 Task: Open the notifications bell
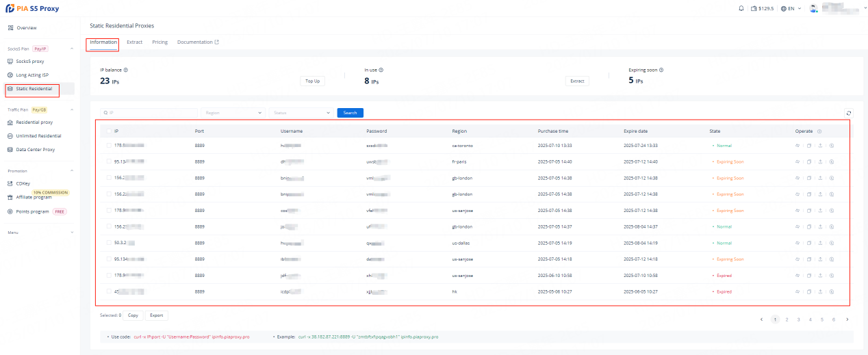[741, 9]
